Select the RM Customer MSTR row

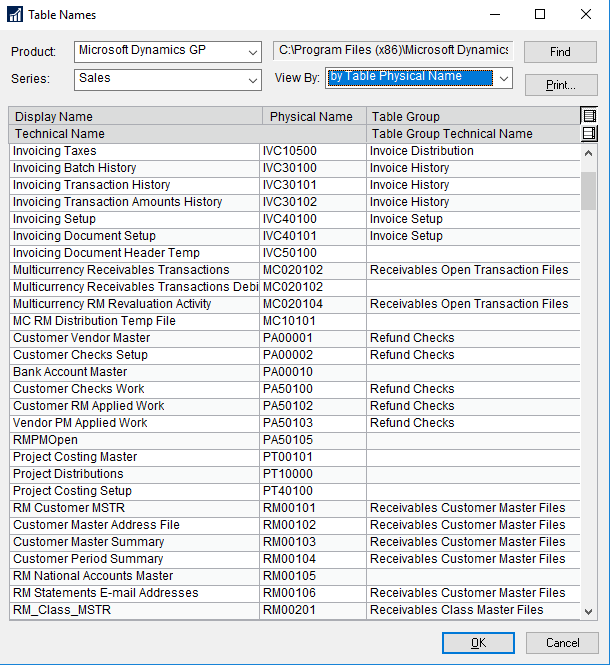point(134,508)
